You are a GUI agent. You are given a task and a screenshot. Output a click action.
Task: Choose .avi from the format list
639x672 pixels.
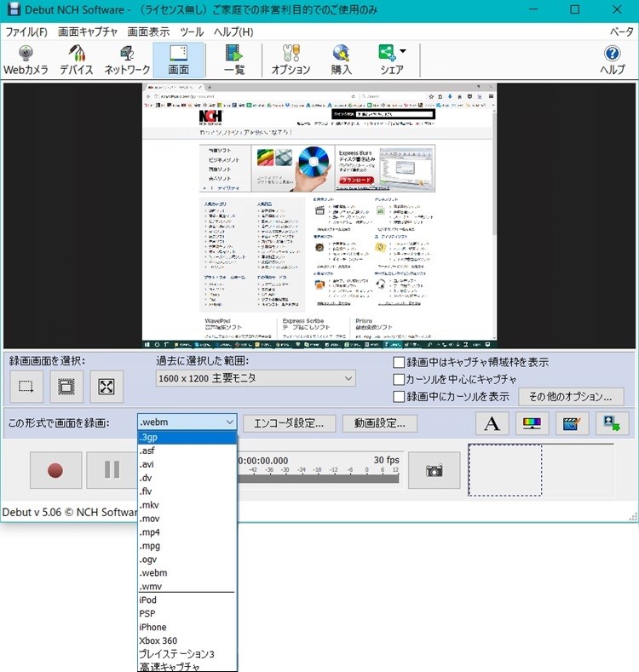tap(187, 464)
